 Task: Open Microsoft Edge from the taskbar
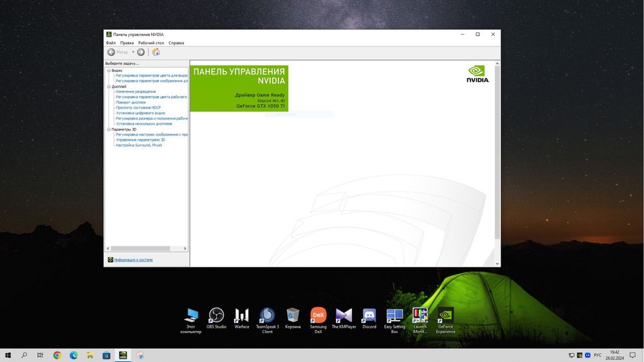tap(73, 356)
